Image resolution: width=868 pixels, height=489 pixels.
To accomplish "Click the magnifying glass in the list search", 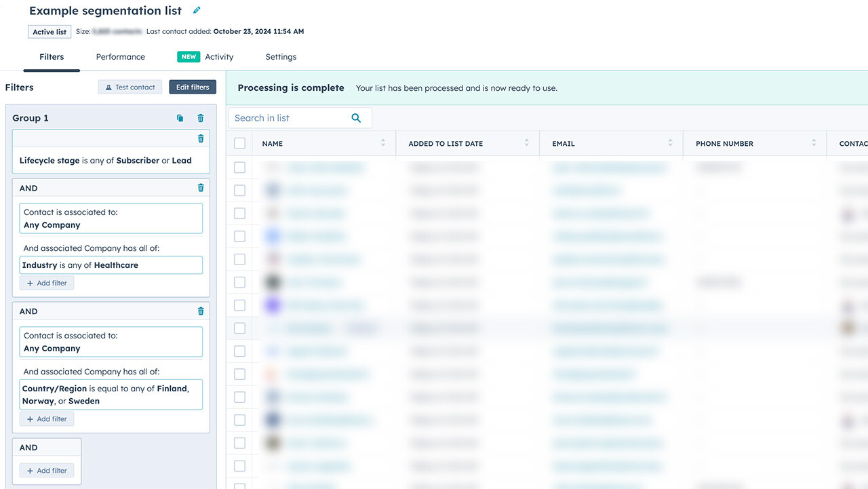I will coord(356,117).
